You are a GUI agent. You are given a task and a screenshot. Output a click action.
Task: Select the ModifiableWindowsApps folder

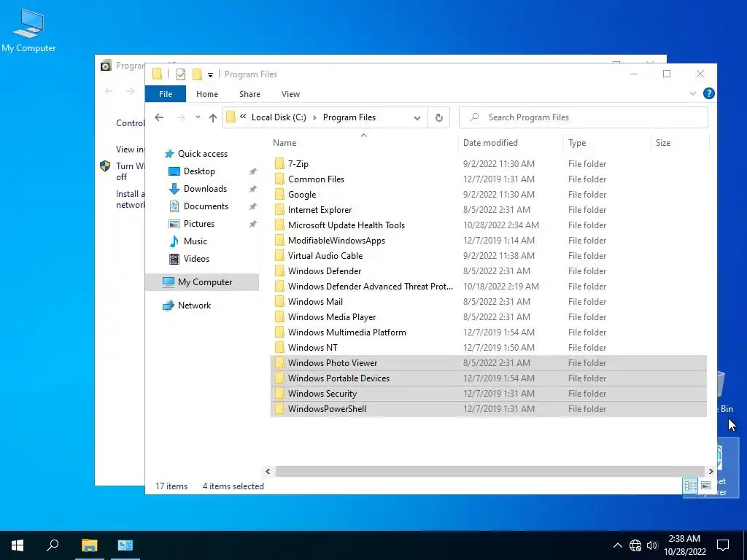pyautogui.click(x=336, y=241)
